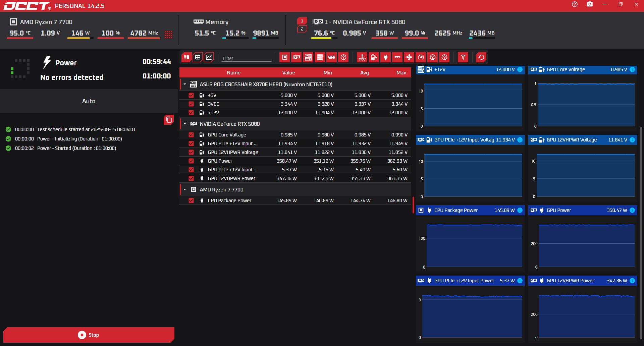Uncheck the +12V sensor checkbox
The height and width of the screenshot is (346, 644).
tap(191, 113)
